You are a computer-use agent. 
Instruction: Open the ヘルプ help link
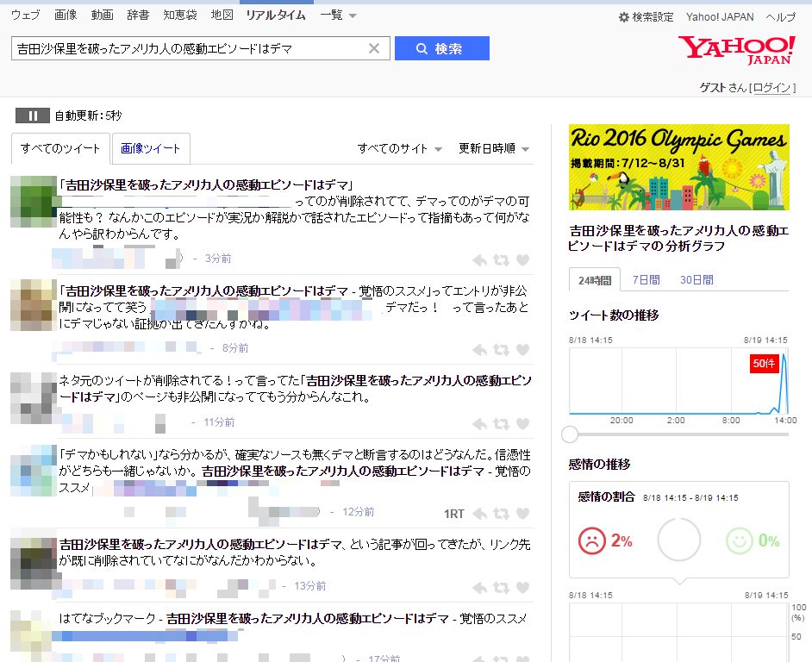[x=780, y=17]
